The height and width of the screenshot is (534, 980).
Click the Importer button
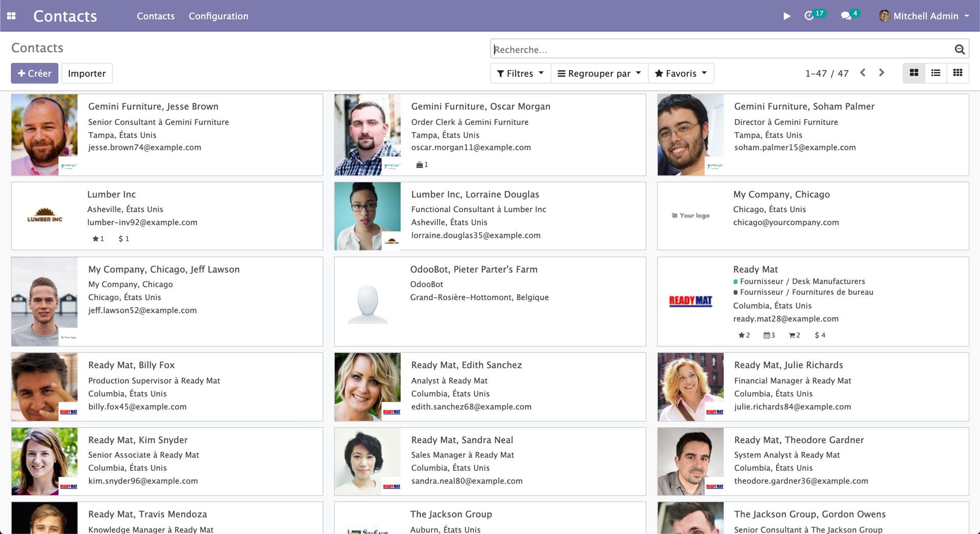[87, 73]
